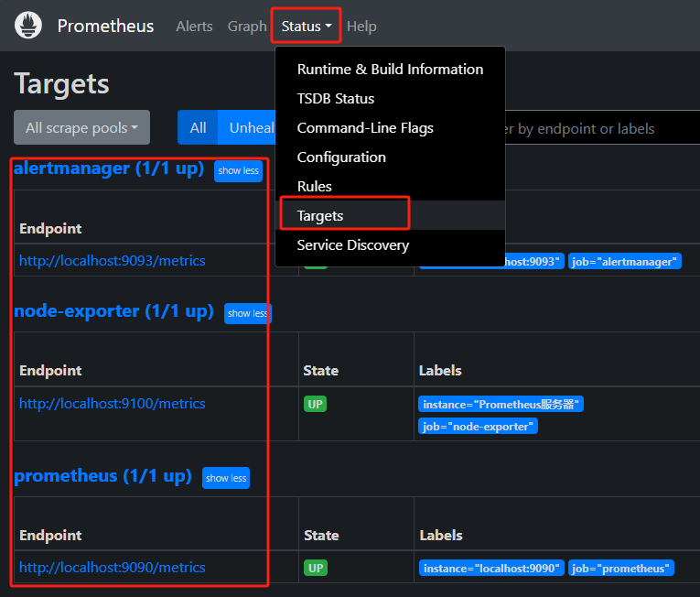Open http://localhost:9100/metrics endpoint link
The image size is (700, 597).
coord(113,404)
